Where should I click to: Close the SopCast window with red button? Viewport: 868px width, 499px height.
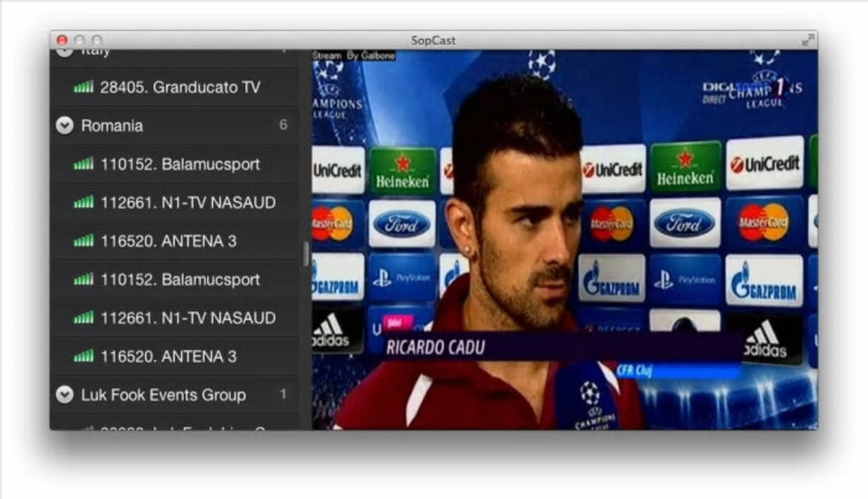pos(62,40)
